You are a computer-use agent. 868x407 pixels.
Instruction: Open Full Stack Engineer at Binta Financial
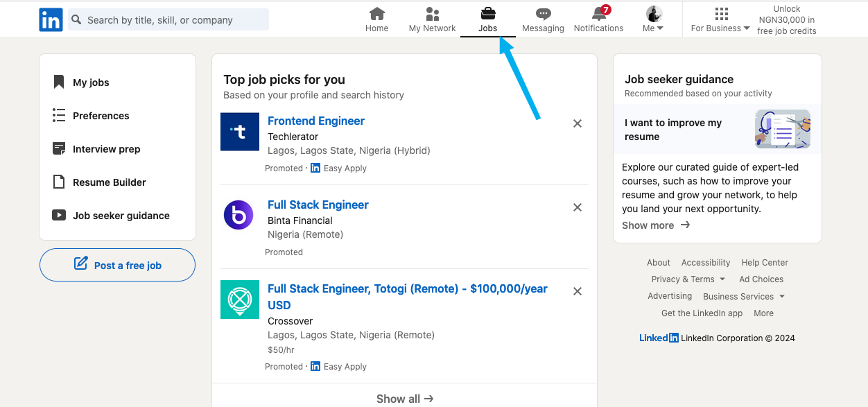pyautogui.click(x=318, y=205)
